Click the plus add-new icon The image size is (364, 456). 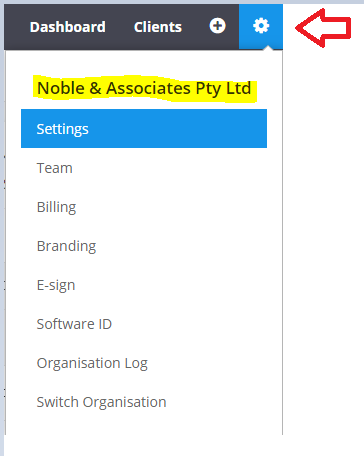[217, 26]
